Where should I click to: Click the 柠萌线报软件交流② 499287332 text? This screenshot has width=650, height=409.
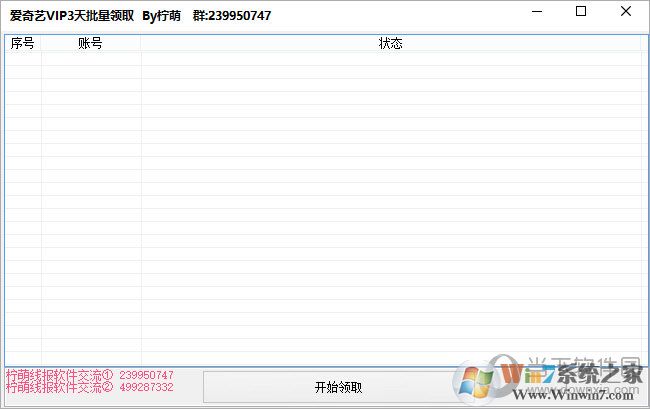pos(90,387)
